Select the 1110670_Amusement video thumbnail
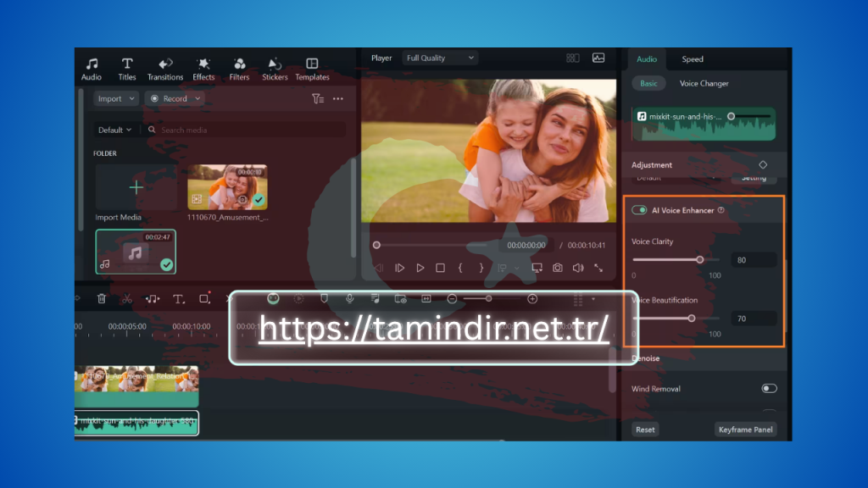 [227, 187]
